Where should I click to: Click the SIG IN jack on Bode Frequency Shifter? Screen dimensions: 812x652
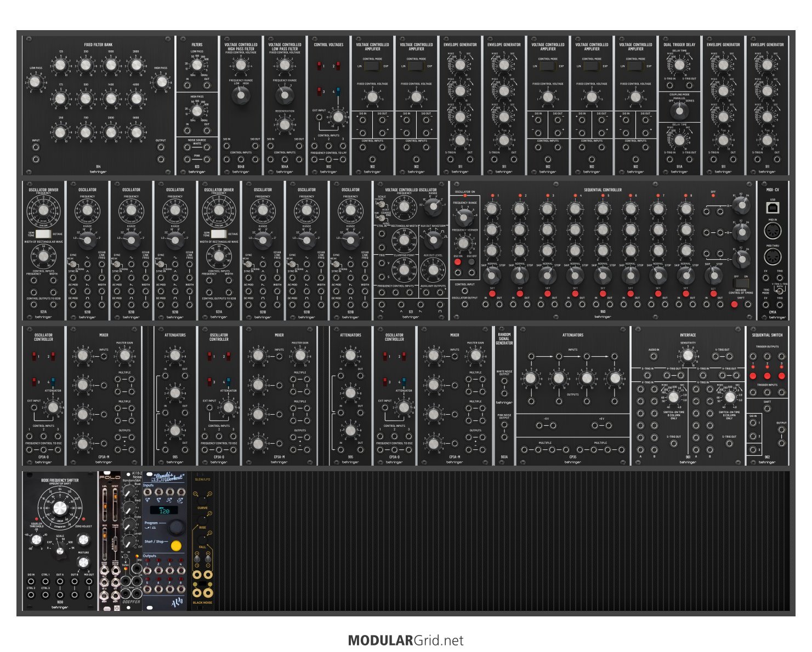tap(31, 581)
